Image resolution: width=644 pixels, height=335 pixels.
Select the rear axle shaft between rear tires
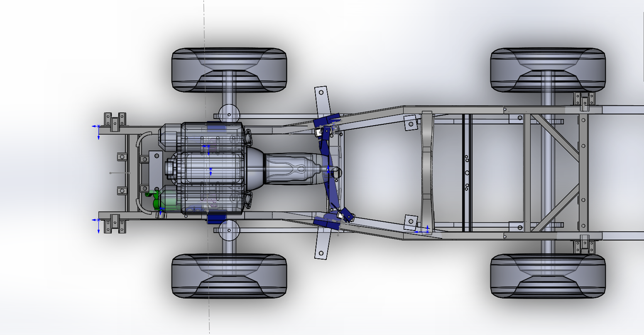[x=548, y=173]
